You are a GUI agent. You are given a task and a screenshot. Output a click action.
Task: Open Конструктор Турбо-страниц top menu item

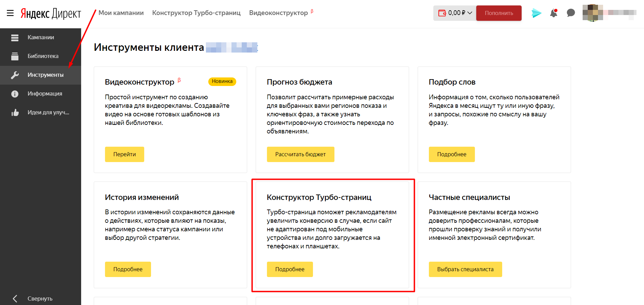click(x=196, y=13)
